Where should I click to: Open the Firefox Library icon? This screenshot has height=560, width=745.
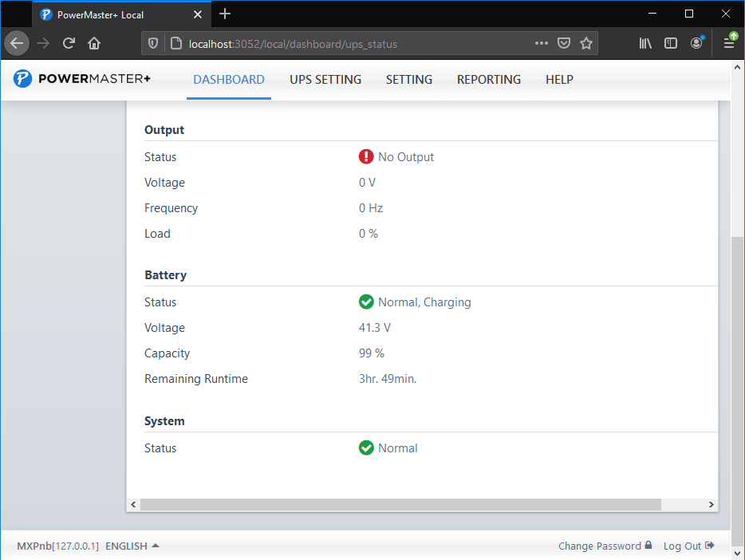645,44
